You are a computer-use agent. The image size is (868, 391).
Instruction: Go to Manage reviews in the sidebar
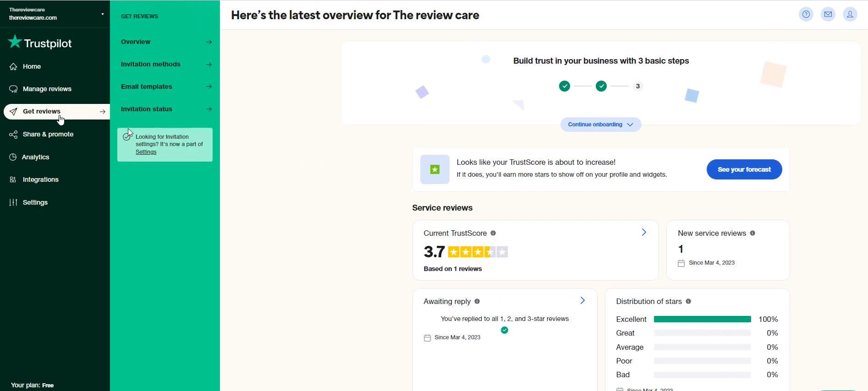coord(47,89)
